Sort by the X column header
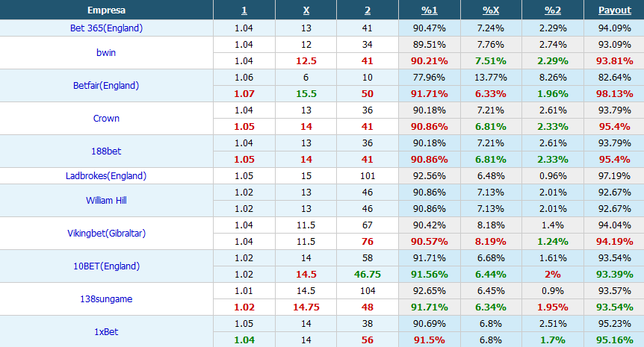The image size is (644, 347). pos(306,10)
